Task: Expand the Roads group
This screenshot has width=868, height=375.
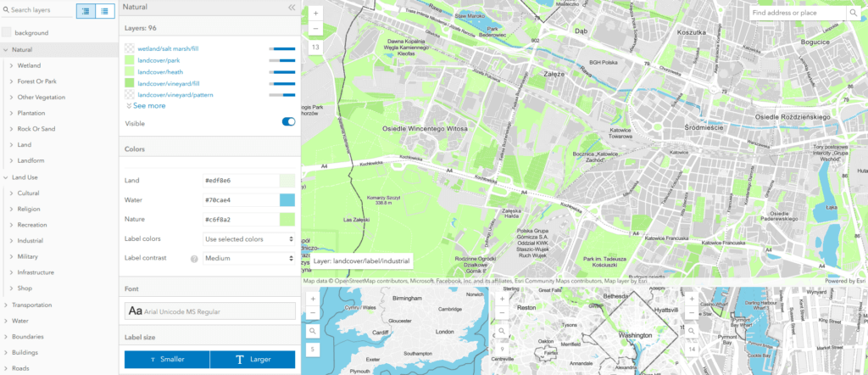Action: click(5, 368)
